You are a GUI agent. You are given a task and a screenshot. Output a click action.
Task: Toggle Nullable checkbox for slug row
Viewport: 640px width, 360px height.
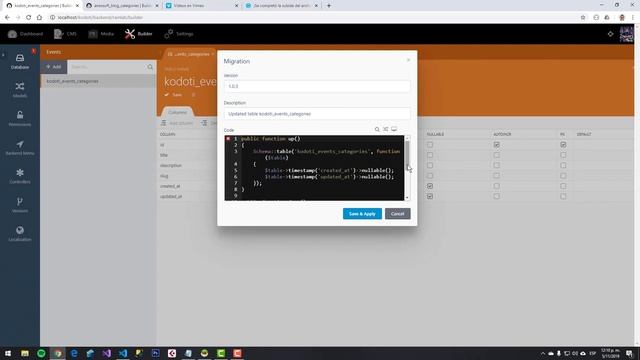(430, 176)
